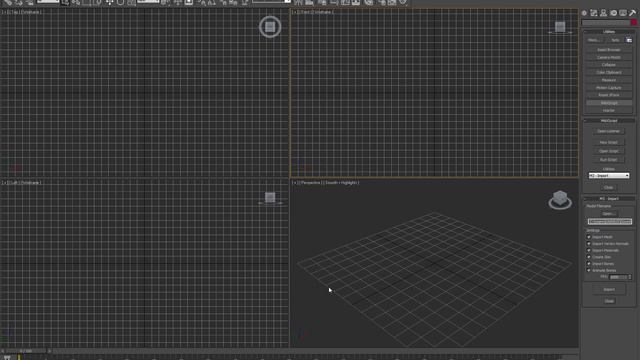Image resolution: width=640 pixels, height=360 pixels.
Task: Open the Utilities dropdown showing M2 - Import
Action: tap(609, 176)
